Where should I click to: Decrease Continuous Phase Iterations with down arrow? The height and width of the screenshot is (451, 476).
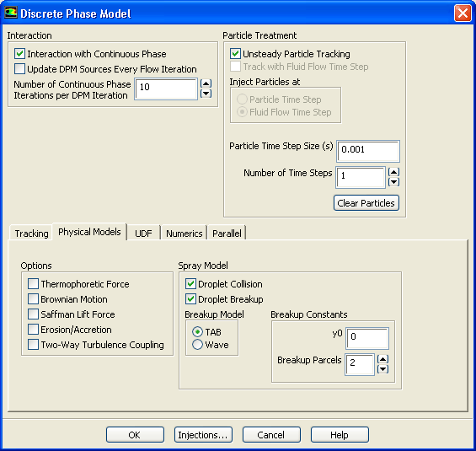pos(206,94)
